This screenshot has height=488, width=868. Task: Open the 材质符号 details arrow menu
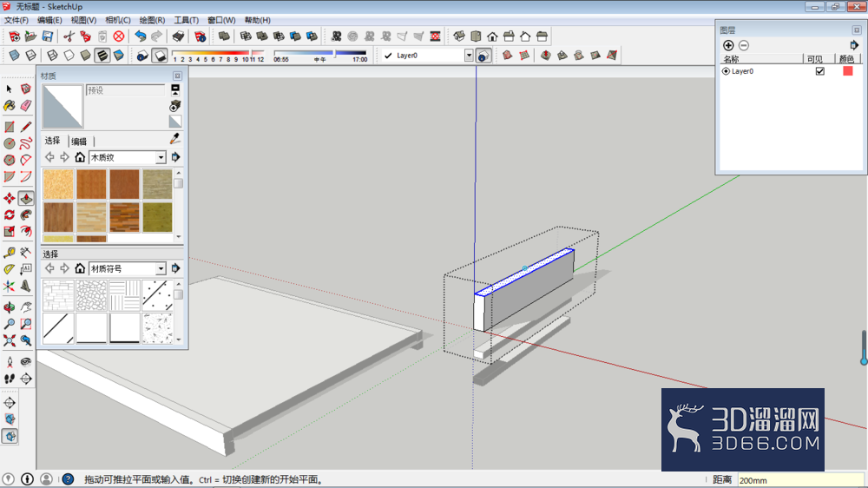[x=175, y=268]
